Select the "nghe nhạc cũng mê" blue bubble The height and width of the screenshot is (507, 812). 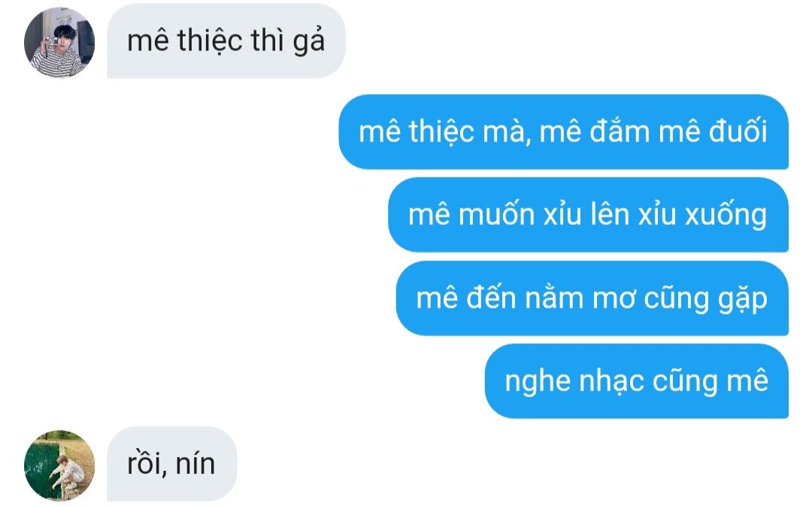(x=637, y=381)
